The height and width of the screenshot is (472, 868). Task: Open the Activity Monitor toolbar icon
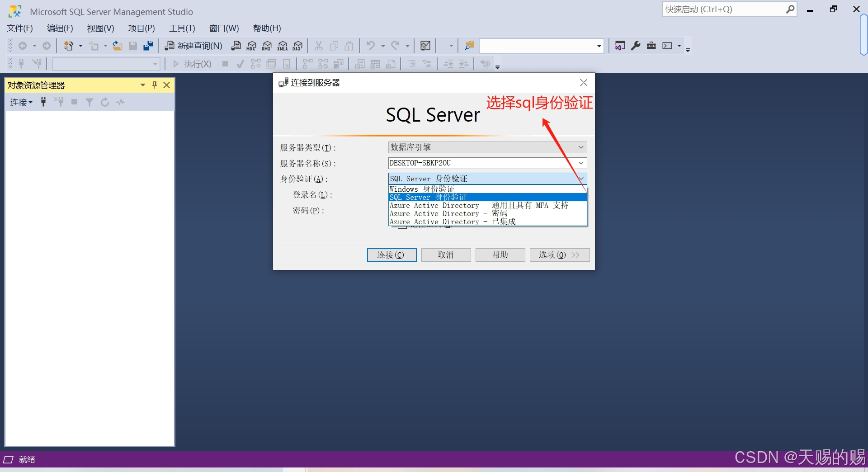(x=425, y=46)
